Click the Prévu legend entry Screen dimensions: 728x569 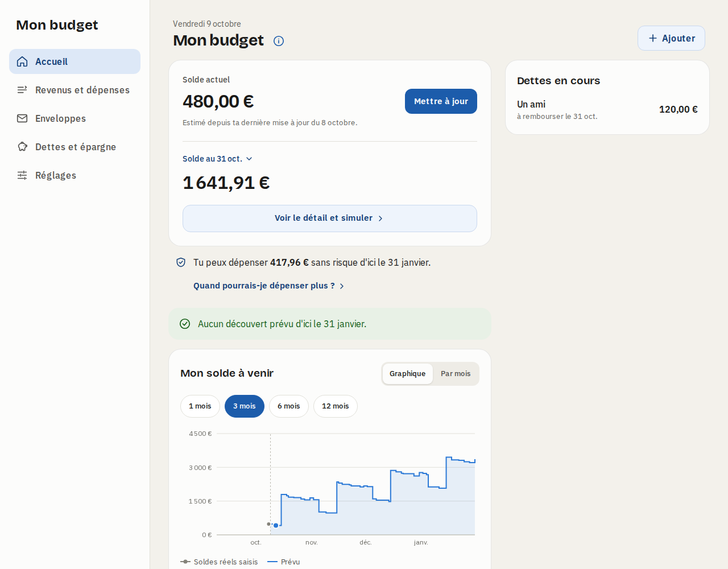point(283,562)
